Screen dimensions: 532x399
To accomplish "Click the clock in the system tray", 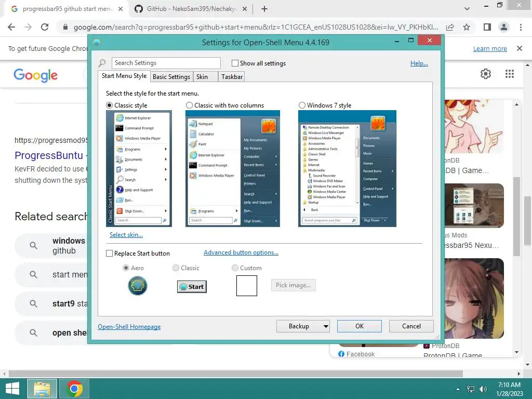I will coord(509,389).
